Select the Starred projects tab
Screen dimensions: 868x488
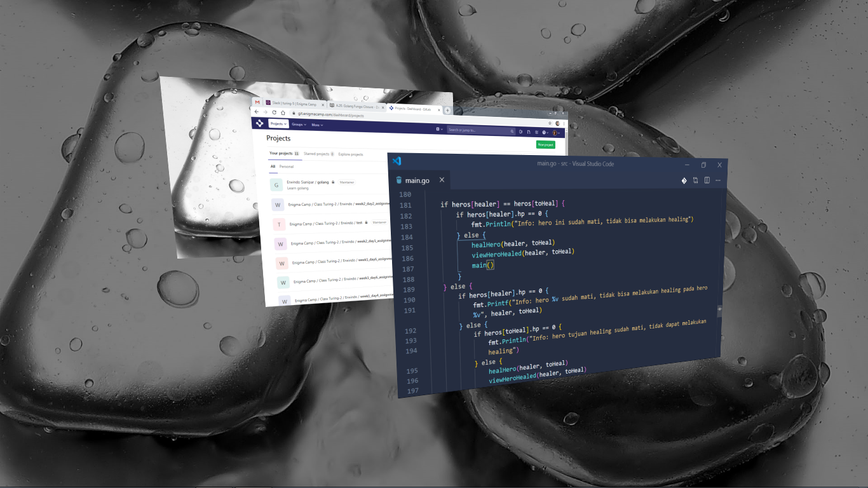coord(318,154)
